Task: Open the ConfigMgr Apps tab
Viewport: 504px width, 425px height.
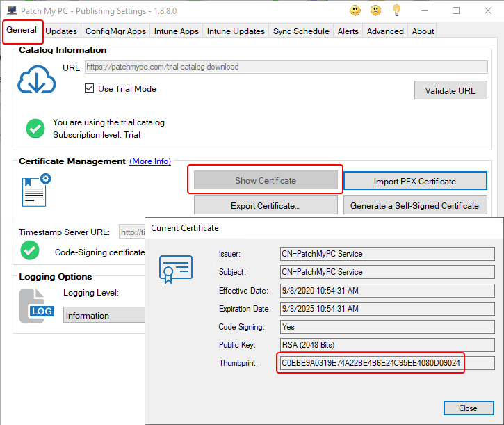Action: coord(115,31)
